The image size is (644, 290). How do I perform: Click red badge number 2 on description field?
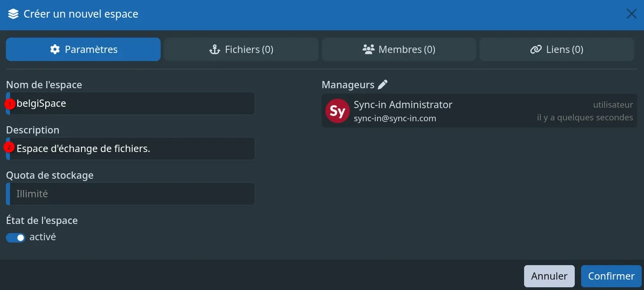[x=10, y=147]
